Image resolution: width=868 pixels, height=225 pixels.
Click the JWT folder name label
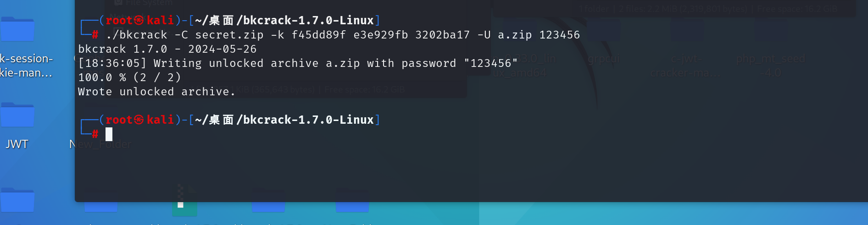[17, 144]
